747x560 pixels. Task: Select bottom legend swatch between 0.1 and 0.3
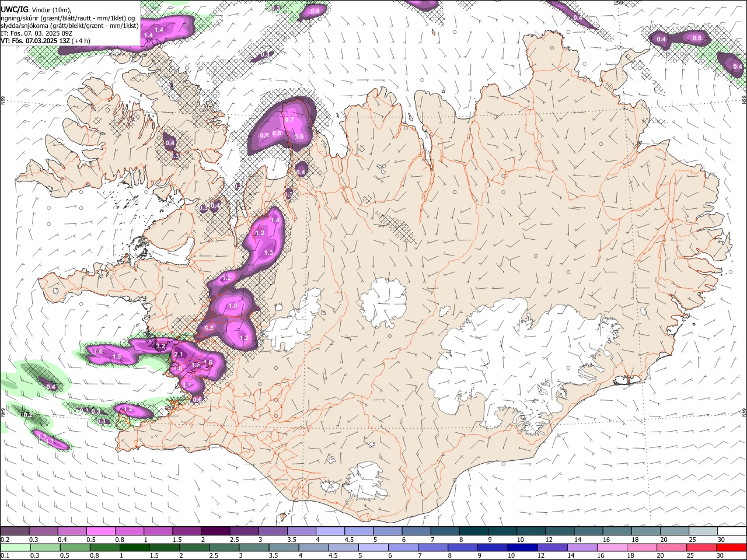[x=15, y=547]
